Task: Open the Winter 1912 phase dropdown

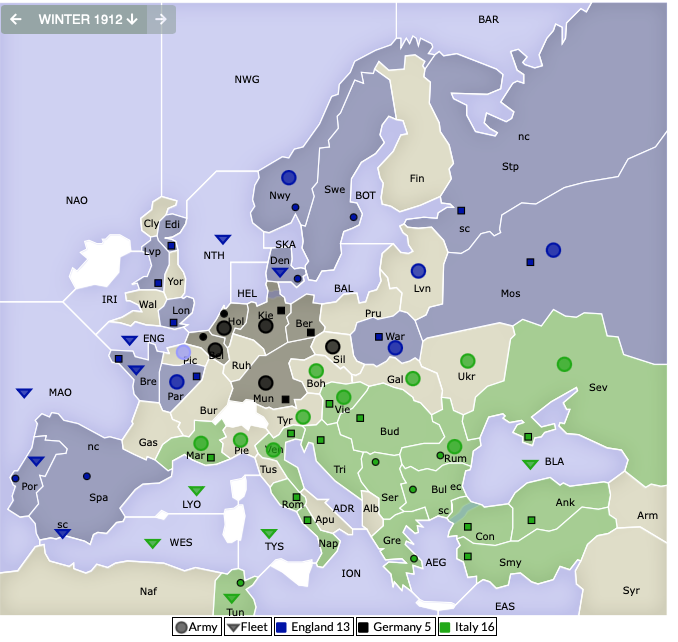Action: [x=88, y=19]
